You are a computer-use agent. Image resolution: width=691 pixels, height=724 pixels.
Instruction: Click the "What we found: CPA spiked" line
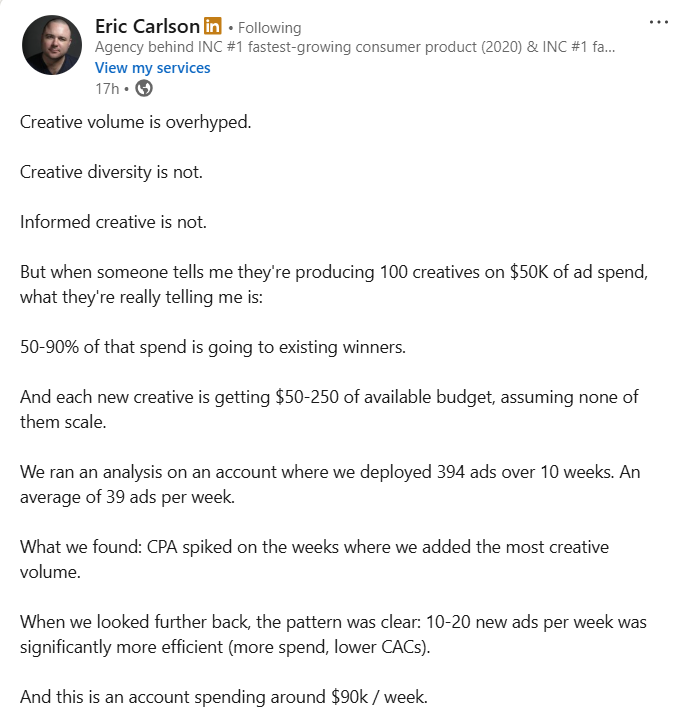click(x=314, y=547)
